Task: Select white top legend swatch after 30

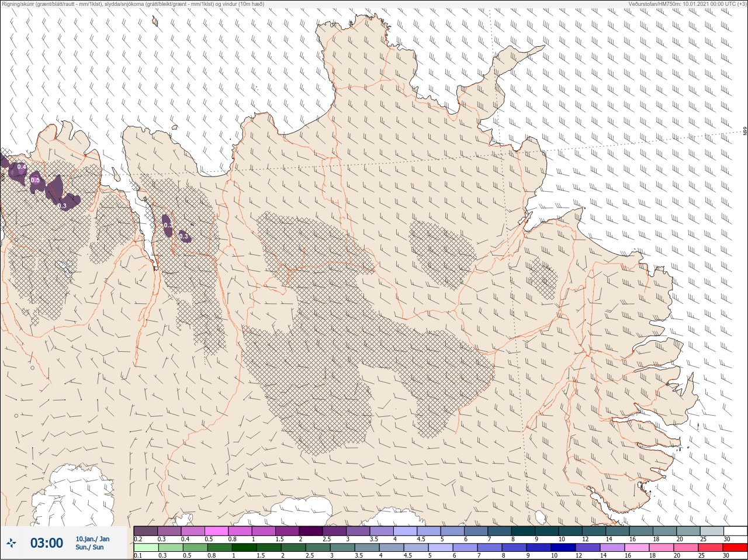Action: (x=736, y=531)
